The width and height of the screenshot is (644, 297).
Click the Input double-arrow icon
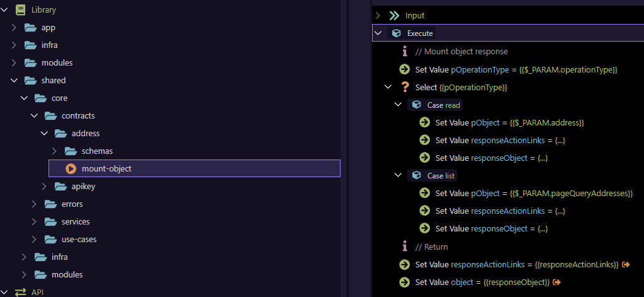pos(395,15)
